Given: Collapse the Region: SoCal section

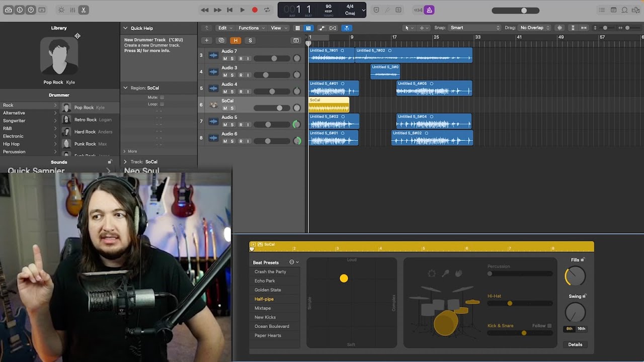Looking at the screenshot, I should (x=126, y=88).
